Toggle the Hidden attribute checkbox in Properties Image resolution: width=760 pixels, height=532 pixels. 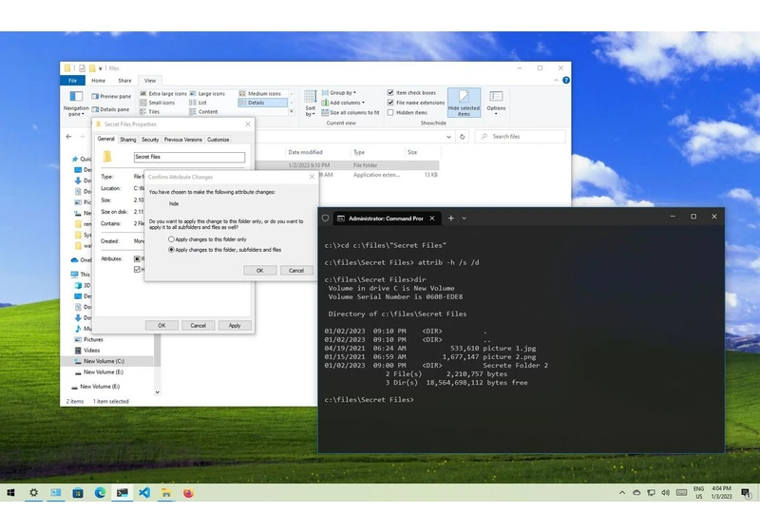pyautogui.click(x=137, y=270)
